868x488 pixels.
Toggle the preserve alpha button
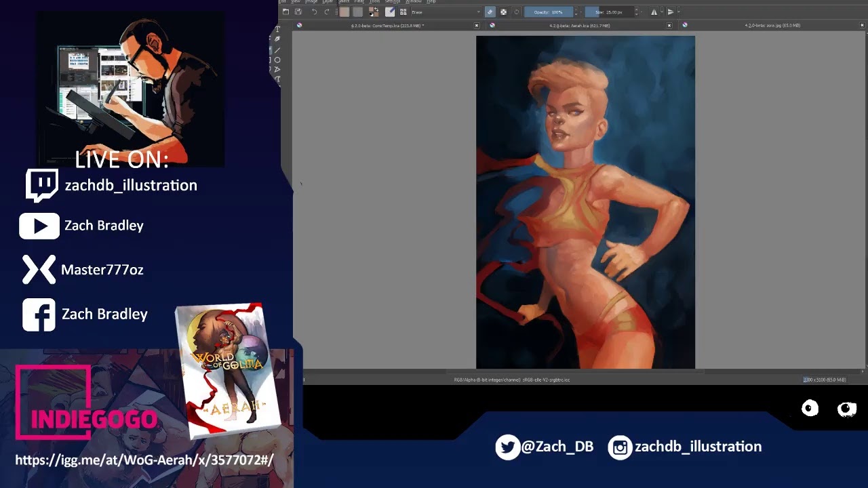(503, 12)
